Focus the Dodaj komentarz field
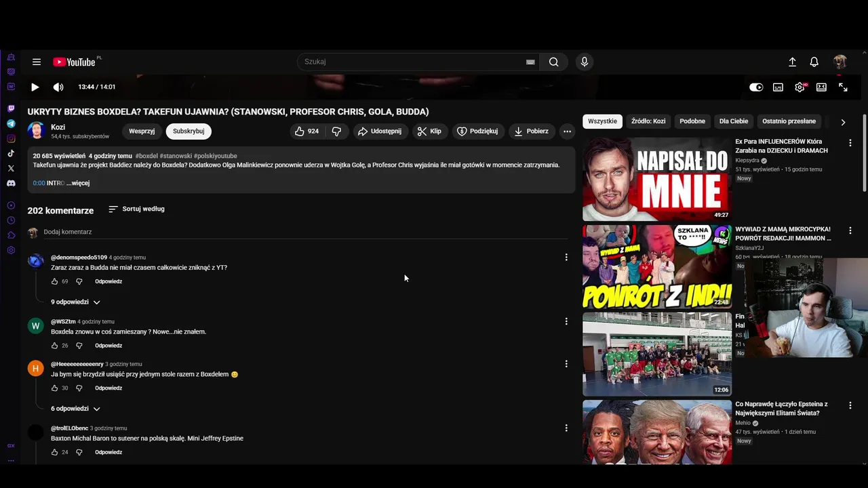 [x=305, y=232]
